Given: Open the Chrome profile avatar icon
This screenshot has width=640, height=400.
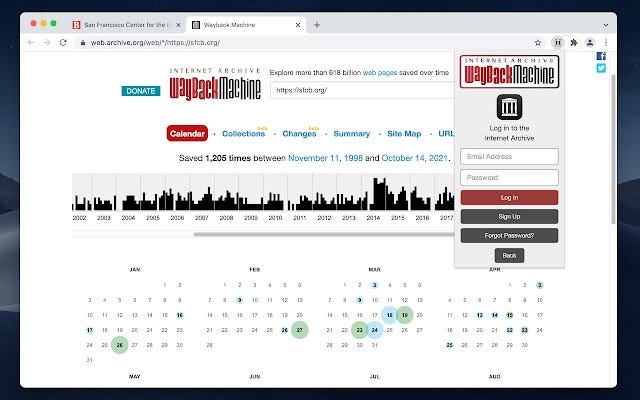Looking at the screenshot, I should pyautogui.click(x=589, y=43).
